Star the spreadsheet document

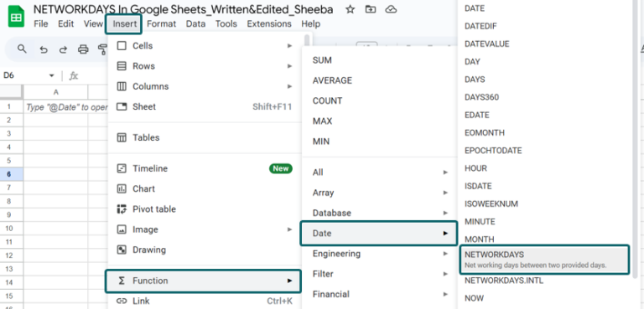[350, 9]
